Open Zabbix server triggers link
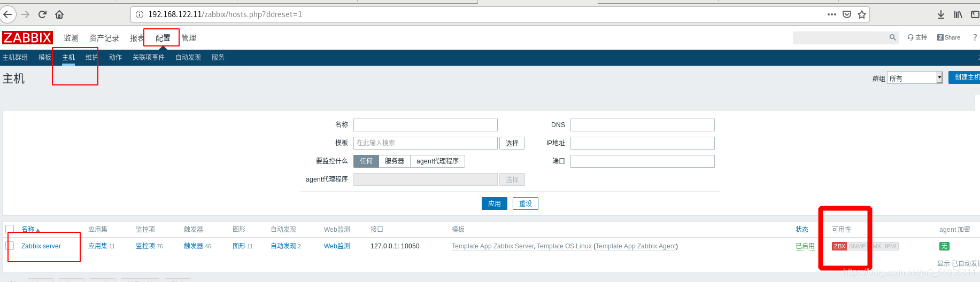This screenshot has height=282, width=980. click(194, 246)
